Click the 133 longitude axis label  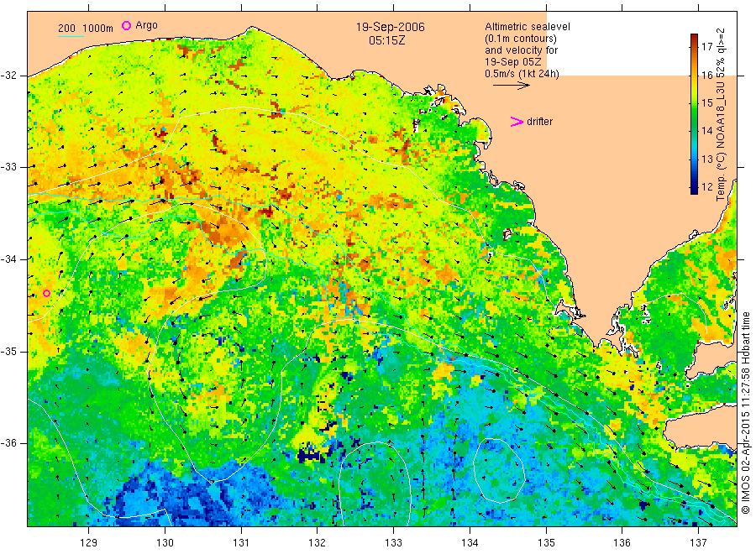(393, 543)
